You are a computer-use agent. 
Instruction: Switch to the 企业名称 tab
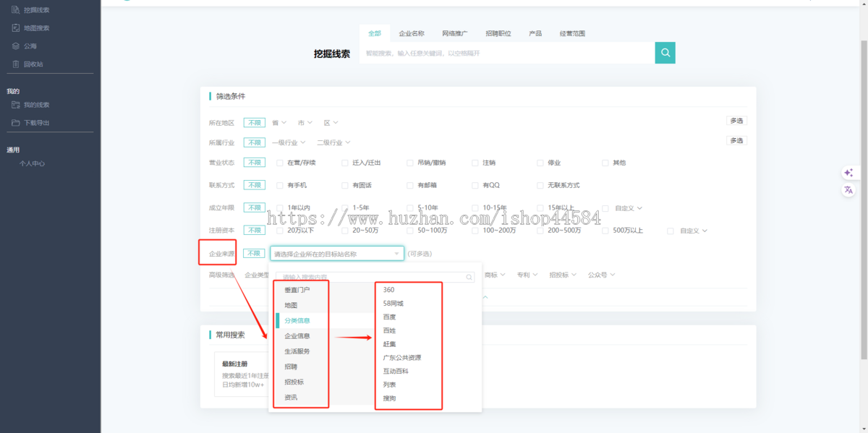coord(412,33)
